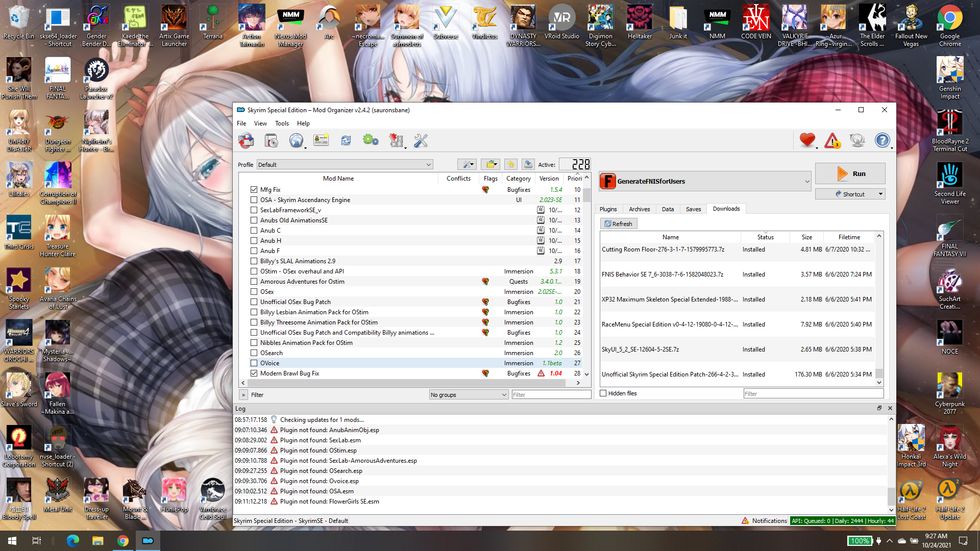Click the Run button
The width and height of the screenshot is (980, 551).
[x=850, y=173]
